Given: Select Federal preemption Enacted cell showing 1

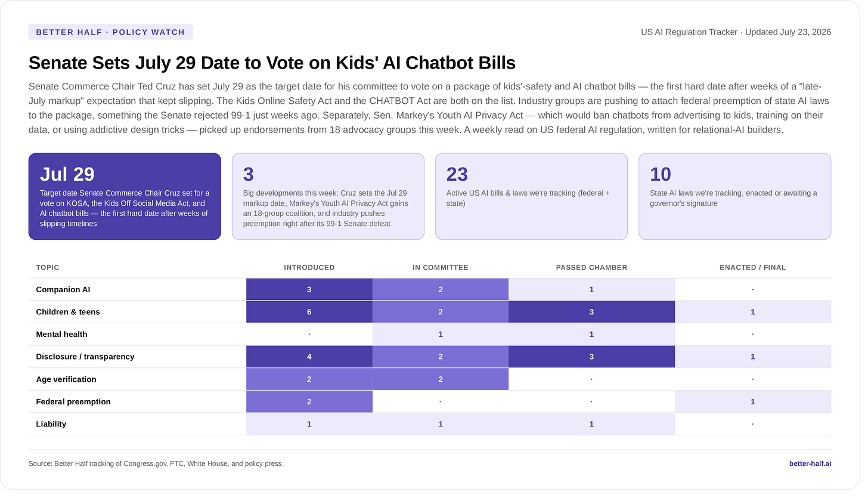Looking at the screenshot, I should click(753, 401).
